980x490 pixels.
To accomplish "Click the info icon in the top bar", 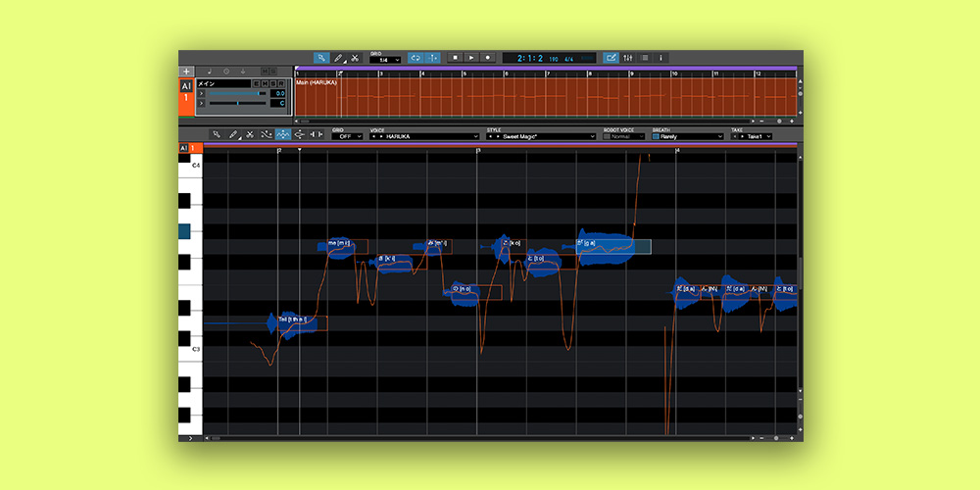I will tap(661, 58).
